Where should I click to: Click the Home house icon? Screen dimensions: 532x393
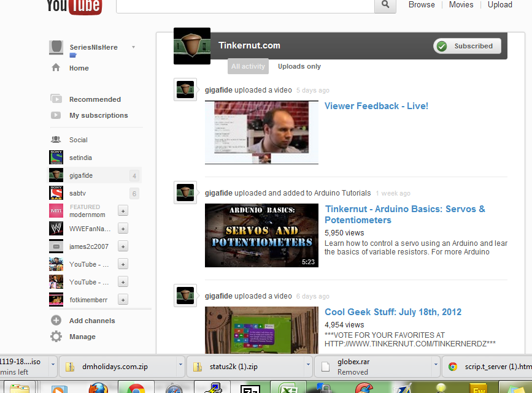click(x=56, y=67)
